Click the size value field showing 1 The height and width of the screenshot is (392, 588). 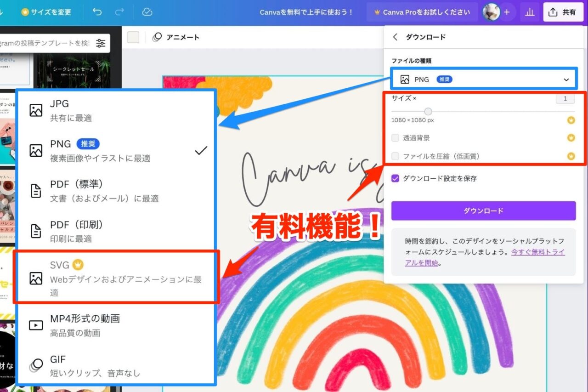click(565, 98)
